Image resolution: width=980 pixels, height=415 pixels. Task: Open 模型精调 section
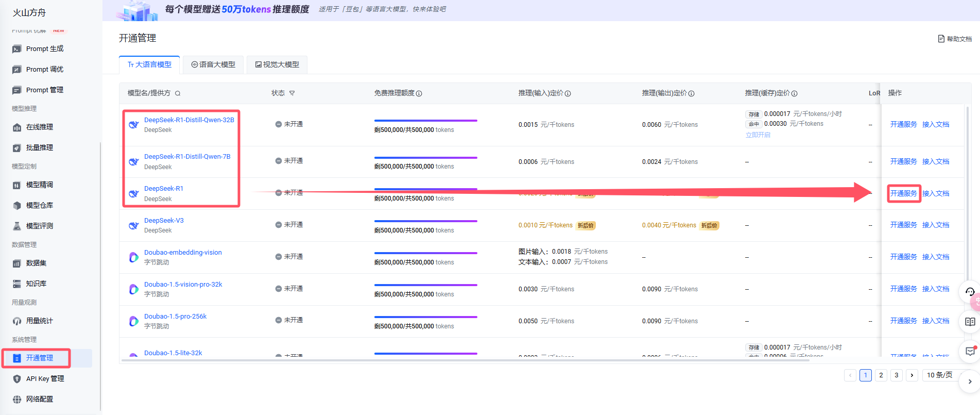point(40,185)
